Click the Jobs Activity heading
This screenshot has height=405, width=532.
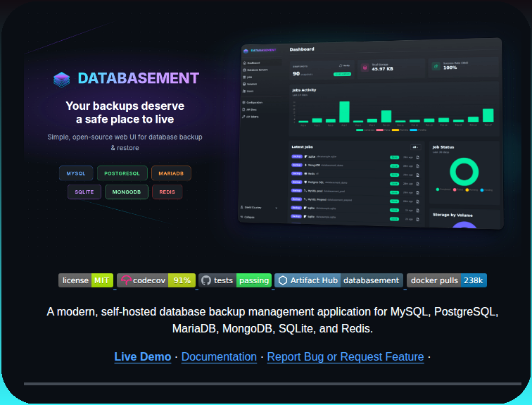pos(304,90)
